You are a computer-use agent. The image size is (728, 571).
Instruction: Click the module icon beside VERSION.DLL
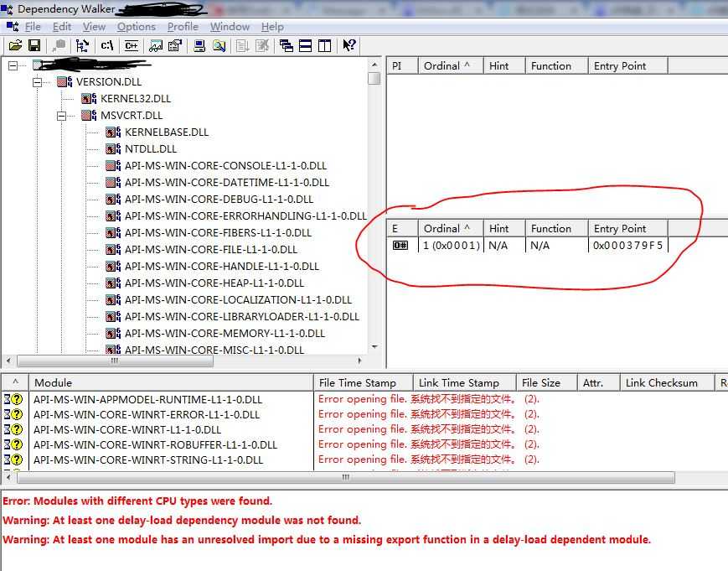[65, 82]
